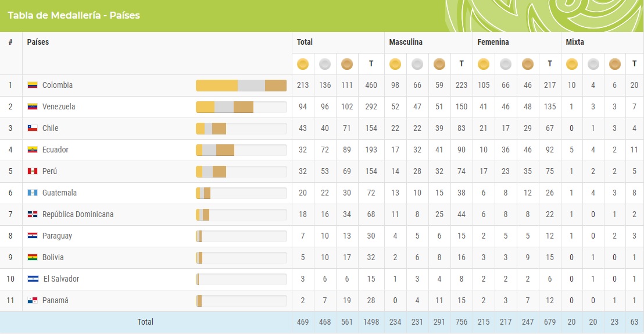Click the Guatemala flag icon
Screen dimensions: 644x334
click(x=33, y=193)
